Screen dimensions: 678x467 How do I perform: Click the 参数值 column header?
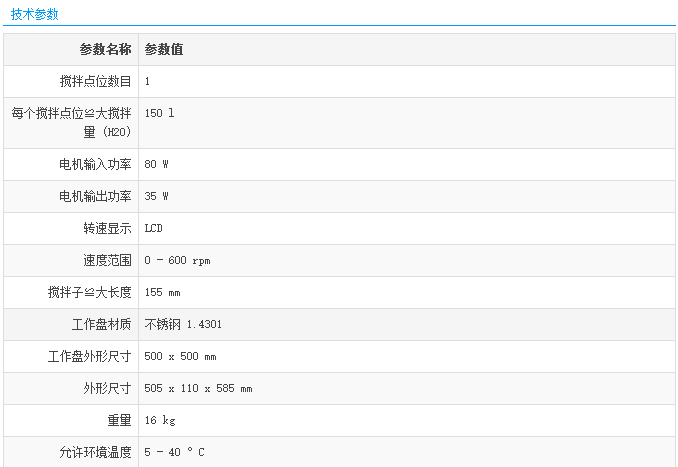163,49
